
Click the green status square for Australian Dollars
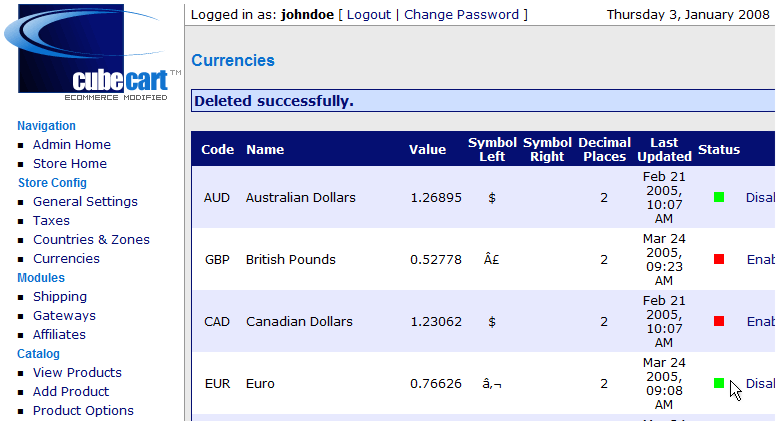719,197
